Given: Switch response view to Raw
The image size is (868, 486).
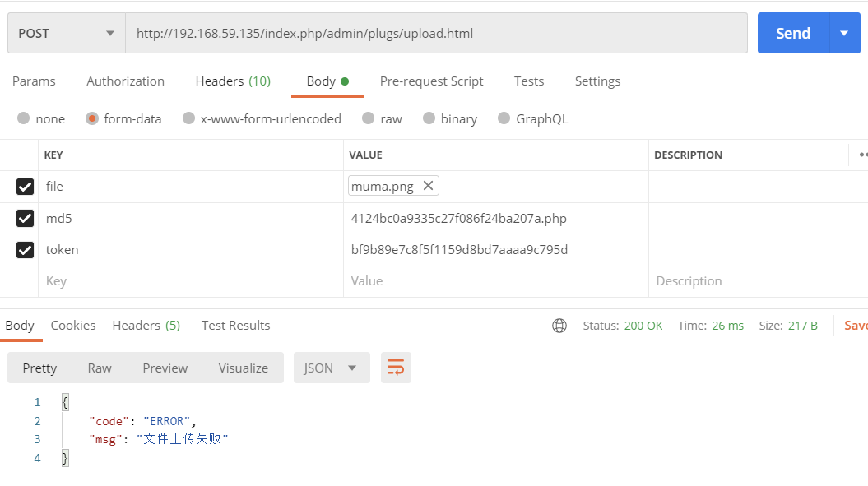Looking at the screenshot, I should (100, 368).
